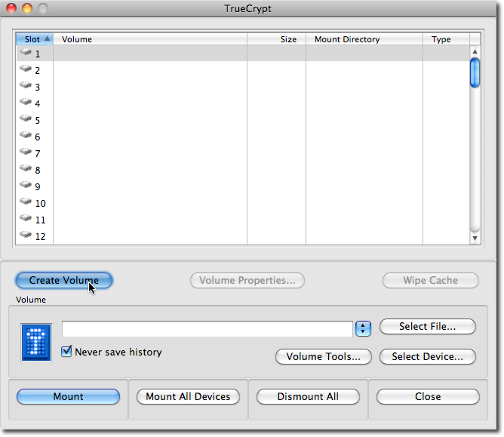This screenshot has height=437, width=504.
Task: Click the slot 9 drive icon
Action: point(26,185)
